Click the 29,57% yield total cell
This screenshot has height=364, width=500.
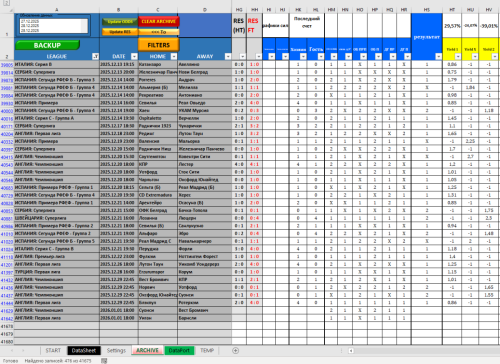click(452, 26)
